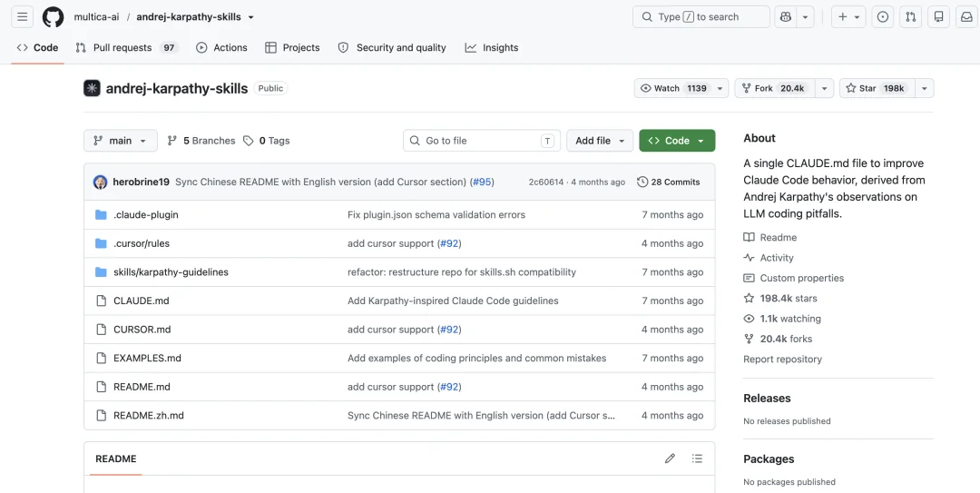The width and height of the screenshot is (980, 493).
Task: Open Copilot chat icon in header
Action: 786,17
